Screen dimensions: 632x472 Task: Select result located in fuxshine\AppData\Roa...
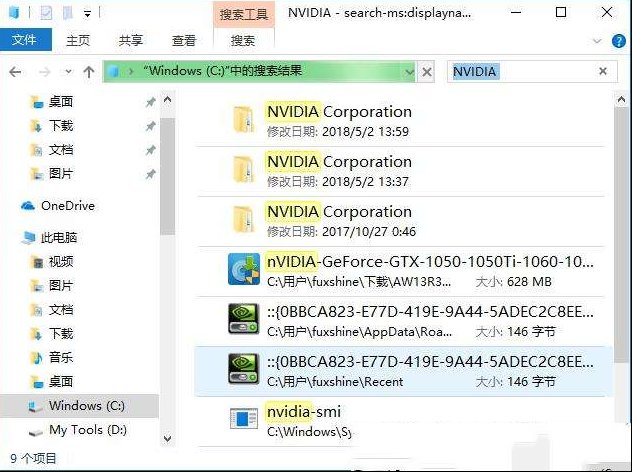(x=401, y=321)
